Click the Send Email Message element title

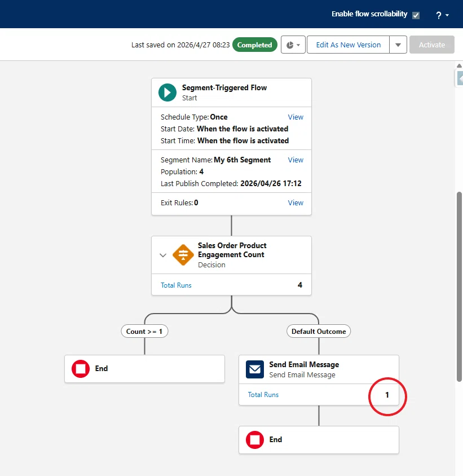[304, 364]
